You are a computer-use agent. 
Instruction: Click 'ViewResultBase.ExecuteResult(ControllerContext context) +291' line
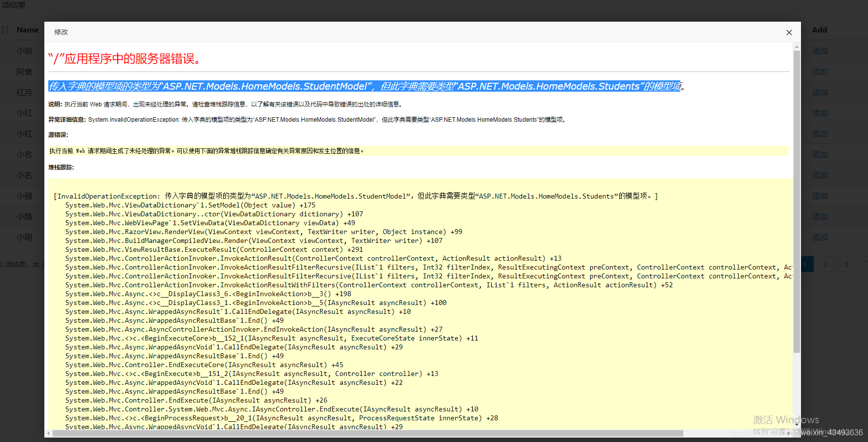214,250
